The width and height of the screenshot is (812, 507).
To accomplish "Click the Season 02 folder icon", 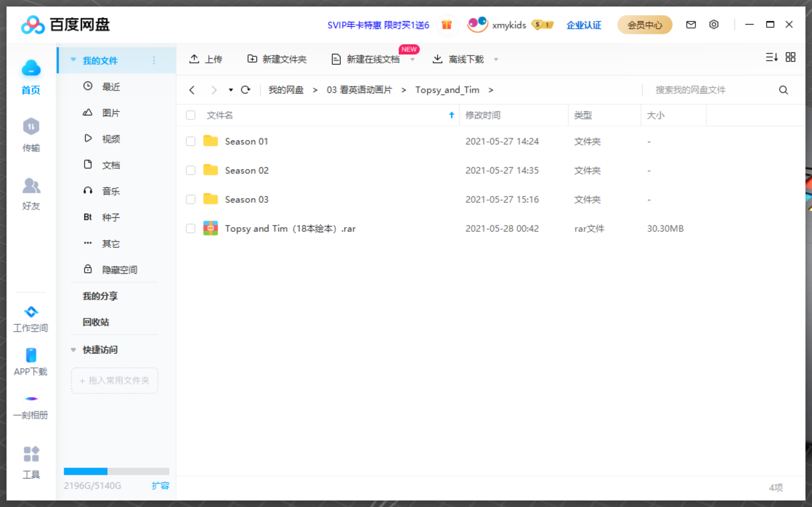I will 210,170.
